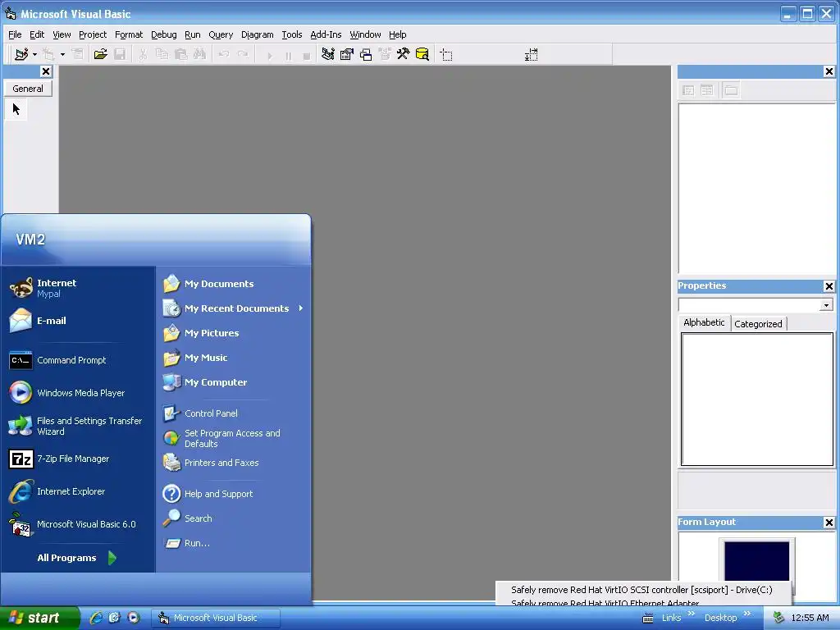The height and width of the screenshot is (630, 840).
Task: Click the General tab of the toolbox
Action: tap(28, 89)
